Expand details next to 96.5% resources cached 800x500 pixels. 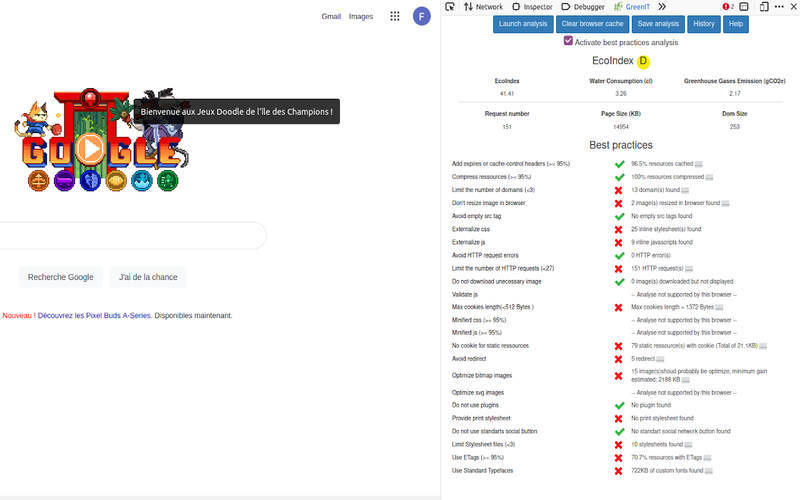coord(698,164)
